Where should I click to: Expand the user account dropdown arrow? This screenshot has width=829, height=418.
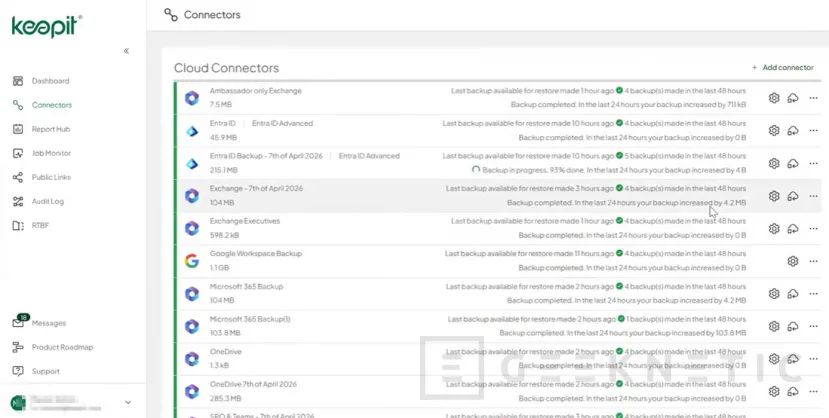tap(128, 403)
